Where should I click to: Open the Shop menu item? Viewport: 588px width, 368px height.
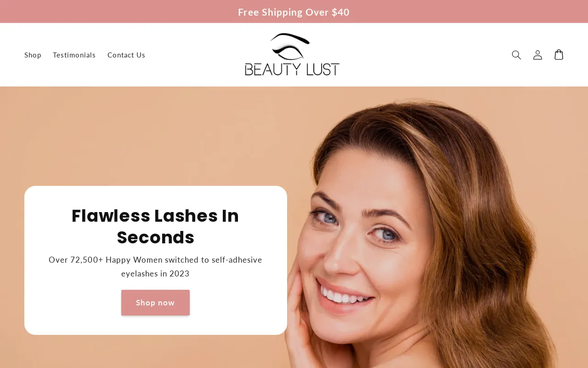pos(33,55)
